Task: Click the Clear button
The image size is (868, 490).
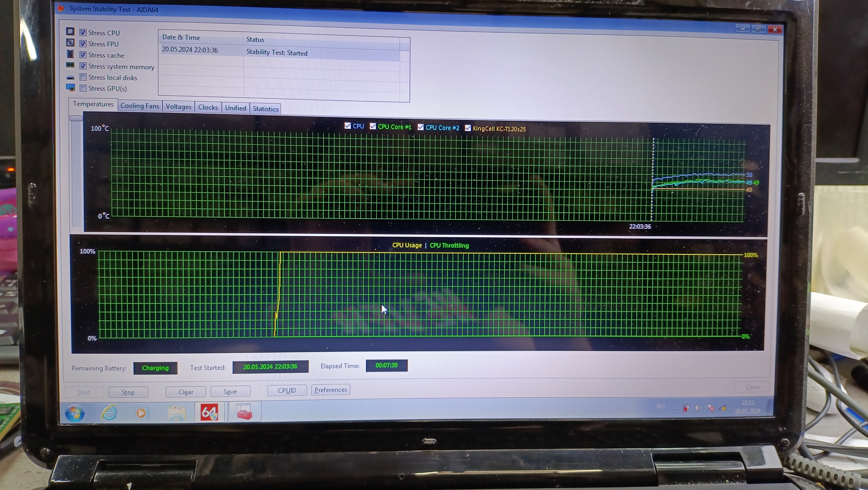Action: (x=186, y=392)
